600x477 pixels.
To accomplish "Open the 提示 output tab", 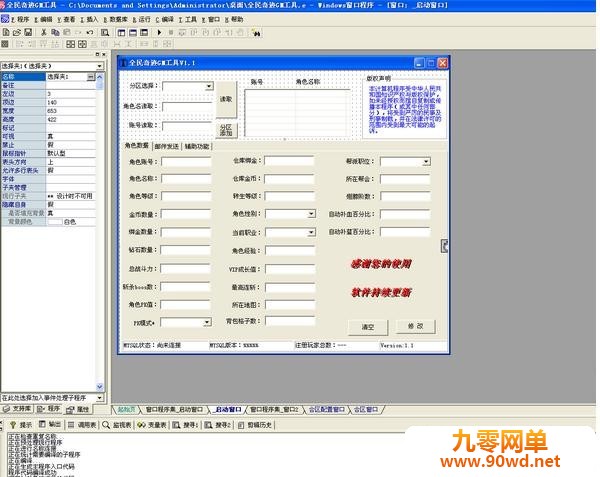I will click(x=21, y=425).
